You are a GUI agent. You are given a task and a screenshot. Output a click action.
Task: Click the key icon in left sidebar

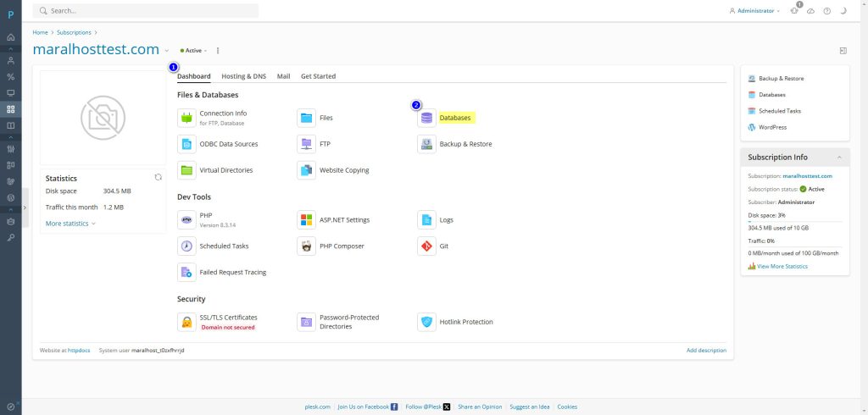pos(10,237)
